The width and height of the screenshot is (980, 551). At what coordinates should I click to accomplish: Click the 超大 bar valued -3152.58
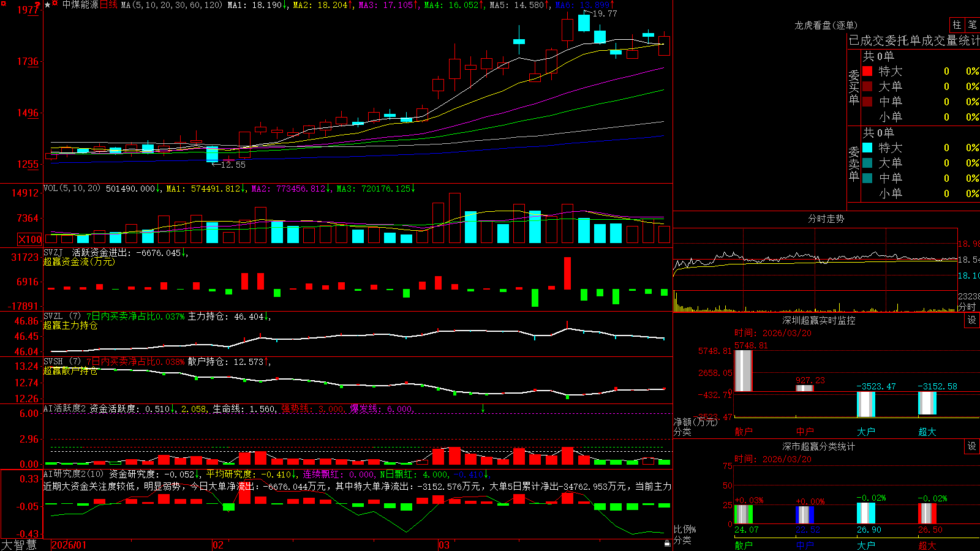pyautogui.click(x=927, y=403)
